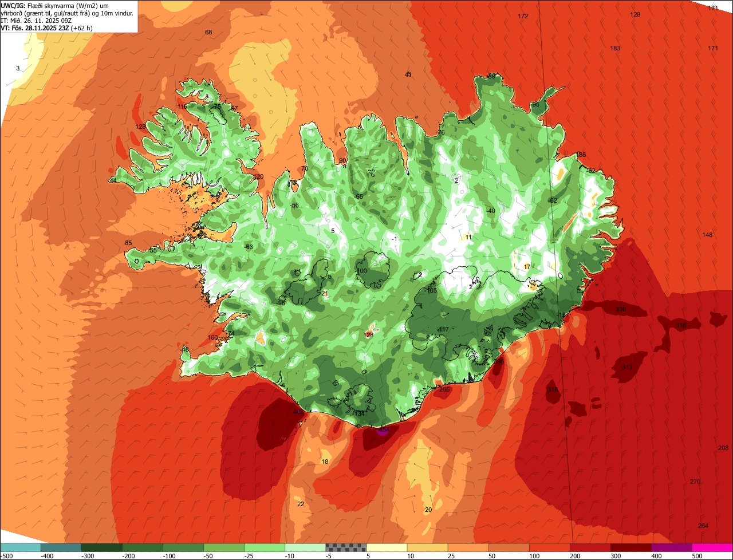This screenshot has width=733, height=560.
Task: Click the map value '76'
Action: [441, 132]
